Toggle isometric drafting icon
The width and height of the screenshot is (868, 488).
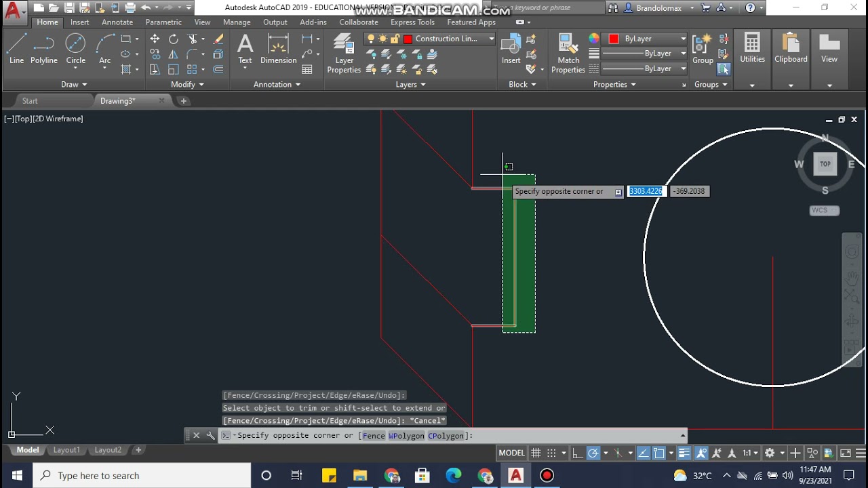click(x=617, y=453)
